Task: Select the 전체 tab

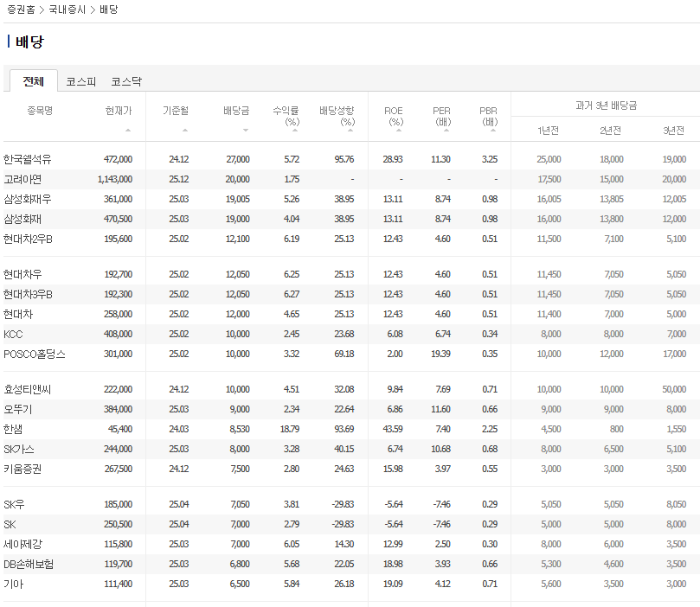Action: tap(34, 81)
